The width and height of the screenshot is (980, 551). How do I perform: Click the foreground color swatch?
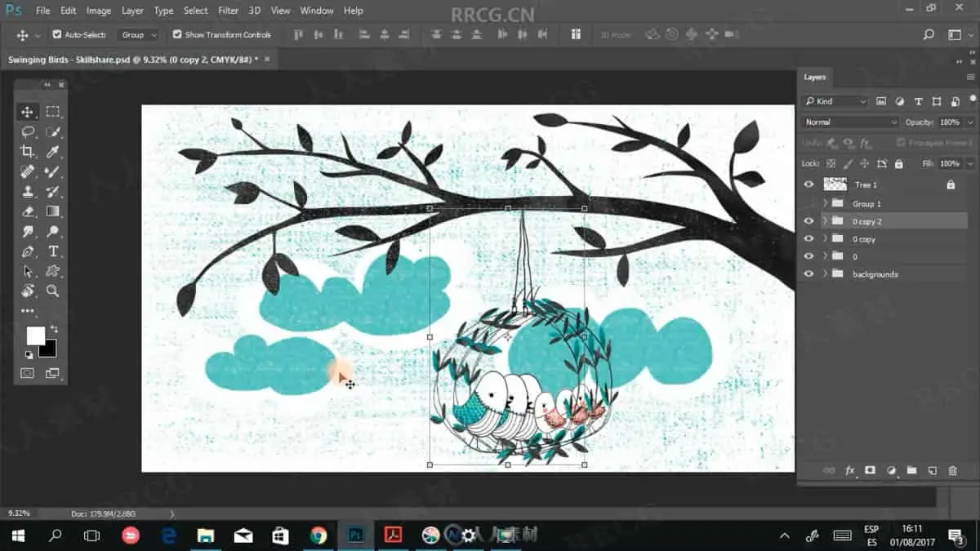35,336
